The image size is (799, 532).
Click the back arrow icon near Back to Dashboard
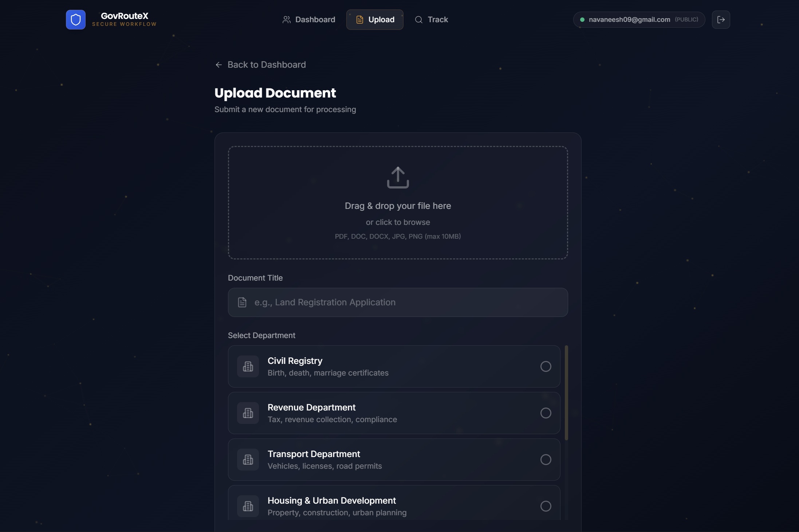219,65
